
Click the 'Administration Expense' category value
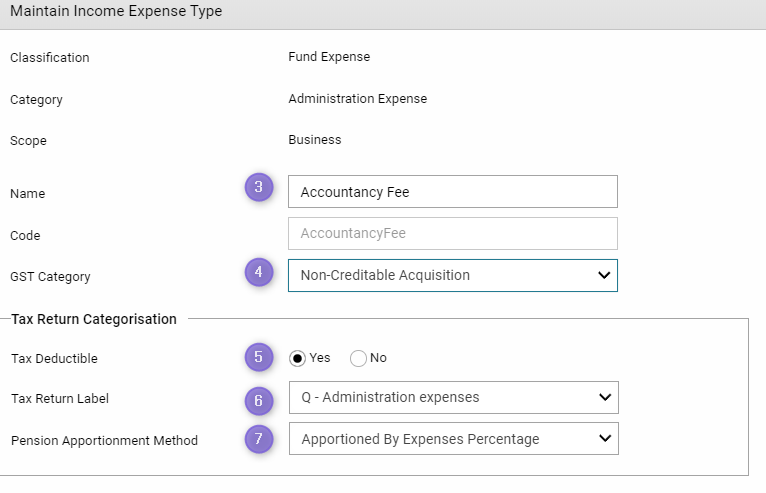click(x=358, y=99)
